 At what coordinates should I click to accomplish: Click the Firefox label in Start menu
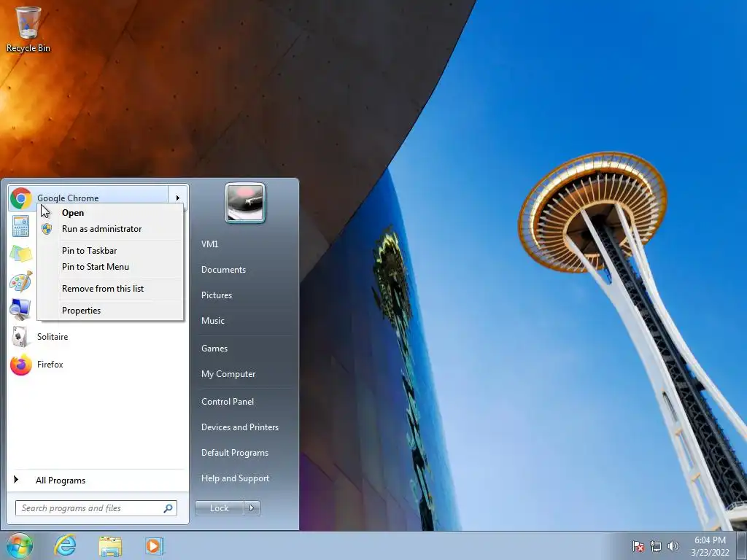[x=50, y=365]
